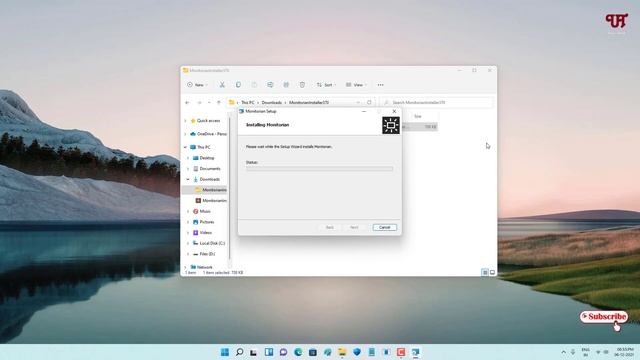This screenshot has height=360, width=640.
Task: Open File Explorer from the taskbar
Action: pyautogui.click(x=342, y=352)
